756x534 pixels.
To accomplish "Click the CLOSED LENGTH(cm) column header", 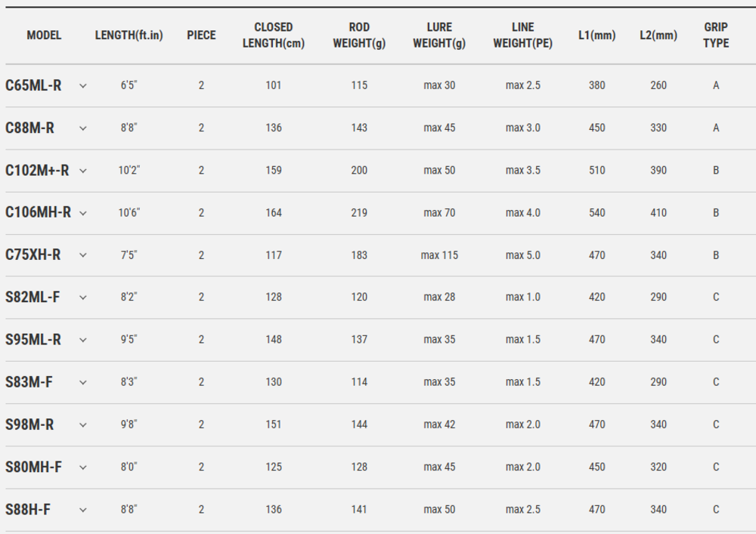I will pyautogui.click(x=274, y=35).
